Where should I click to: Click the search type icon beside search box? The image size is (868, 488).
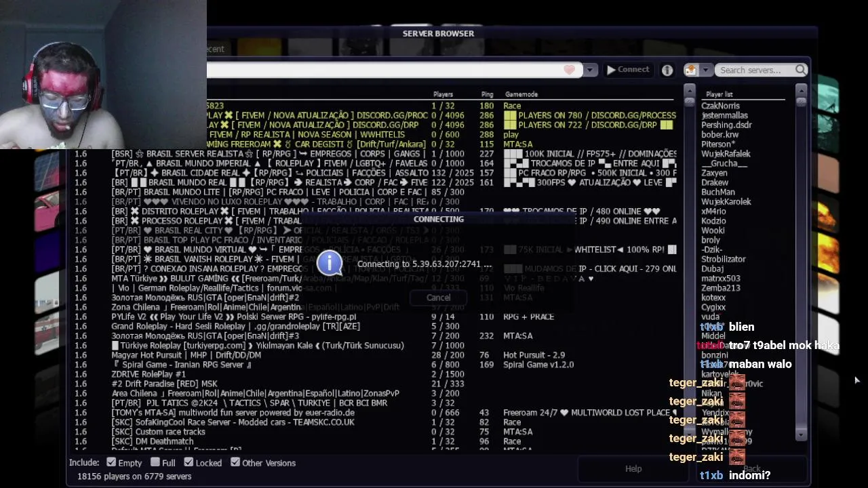tap(690, 70)
